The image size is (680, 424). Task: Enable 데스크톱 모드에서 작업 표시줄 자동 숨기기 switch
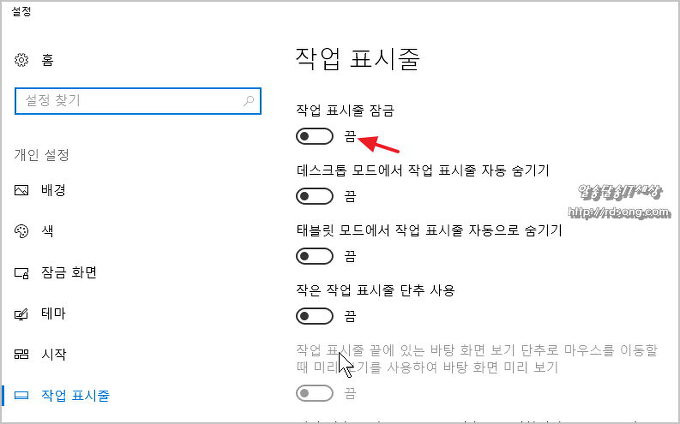315,196
